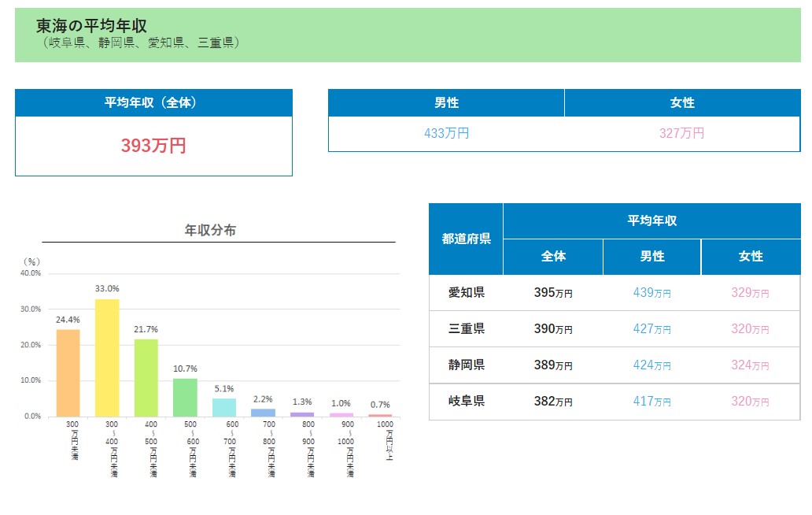Click the 20.0% y-axis label
Image resolution: width=812 pixels, height=515 pixels.
coord(31,345)
